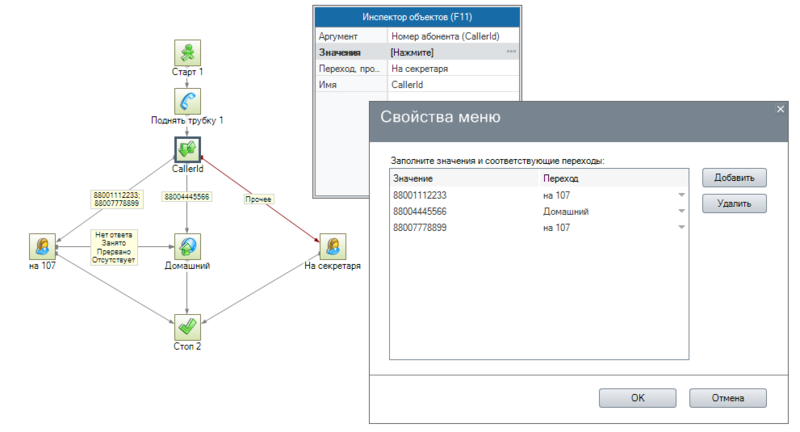This screenshot has width=800, height=432.
Task: Confirm the dialog with OK
Action: coord(637,397)
